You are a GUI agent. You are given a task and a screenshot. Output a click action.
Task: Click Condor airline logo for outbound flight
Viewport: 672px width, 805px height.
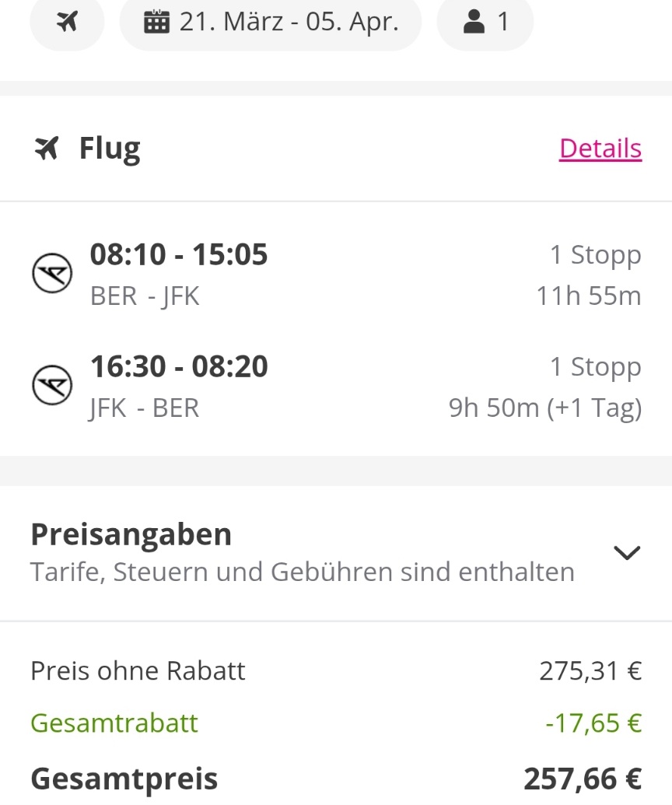(x=52, y=273)
